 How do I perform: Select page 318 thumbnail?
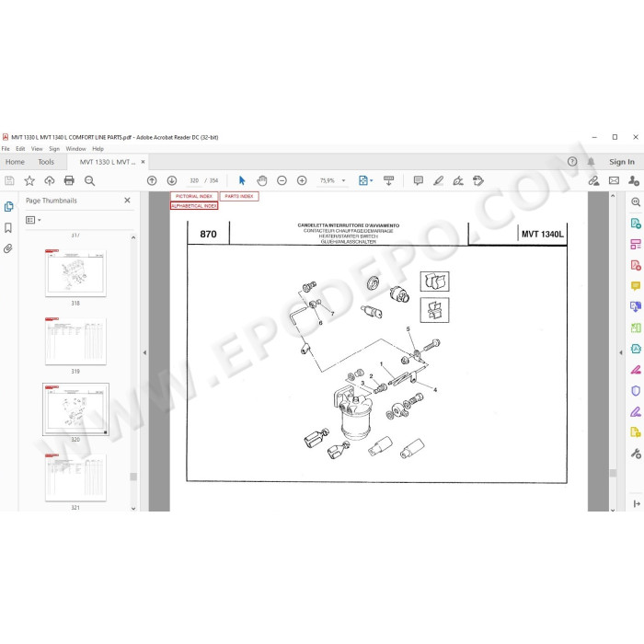[75, 273]
